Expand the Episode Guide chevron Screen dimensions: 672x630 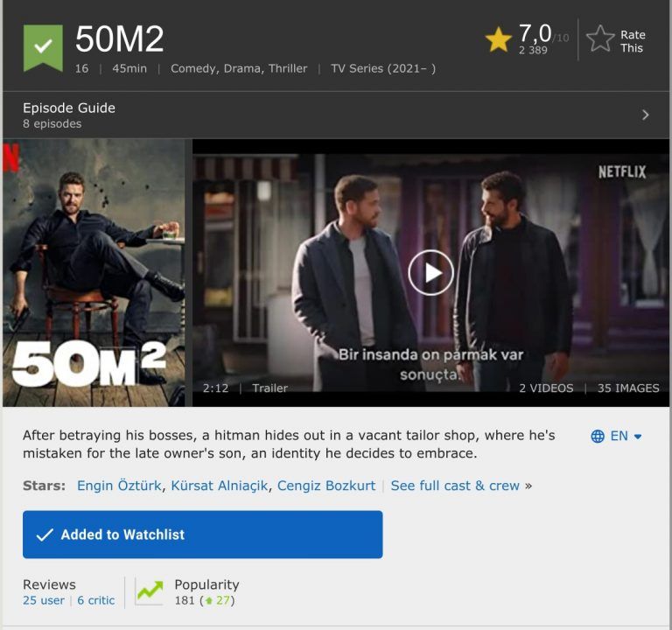[x=646, y=115]
